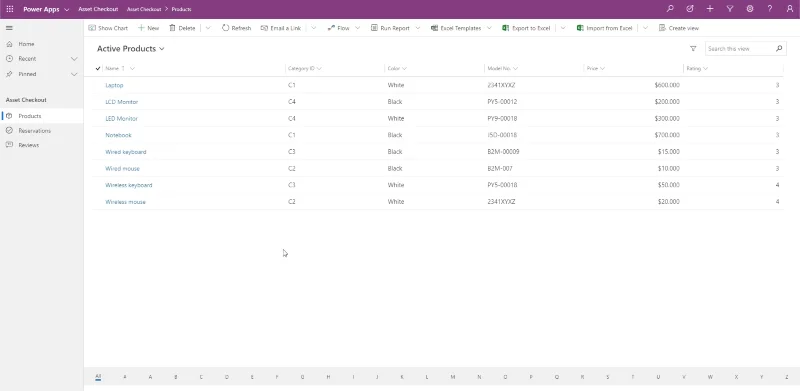Image resolution: width=800 pixels, height=391 pixels.
Task: Open the Notebook product link
Action: point(118,135)
